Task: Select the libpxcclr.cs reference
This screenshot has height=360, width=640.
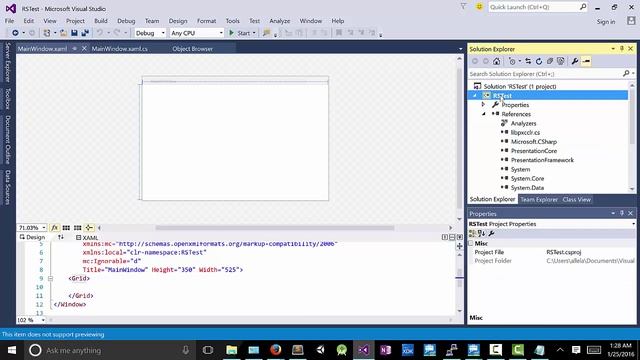Action: coord(525,132)
